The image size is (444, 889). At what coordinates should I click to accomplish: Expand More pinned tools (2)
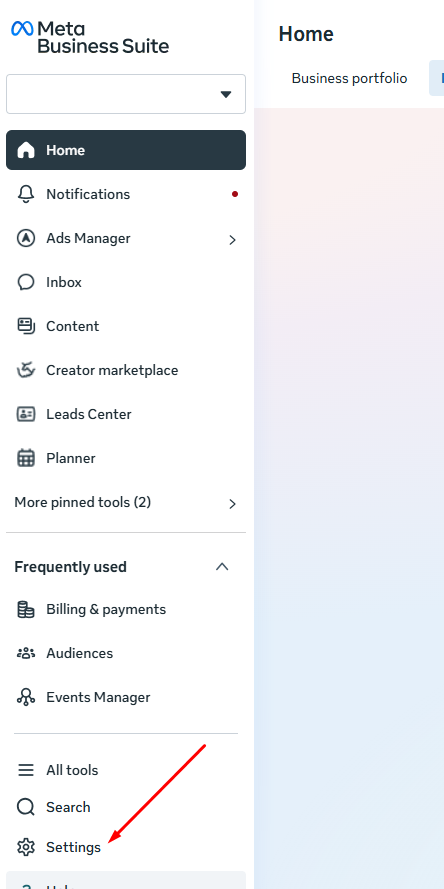pos(126,503)
